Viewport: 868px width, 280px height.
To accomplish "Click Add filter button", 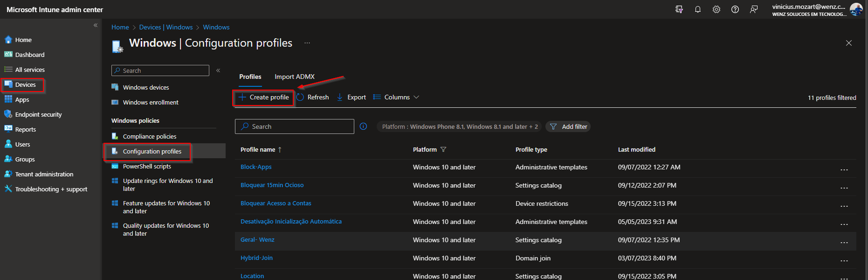I will [568, 126].
